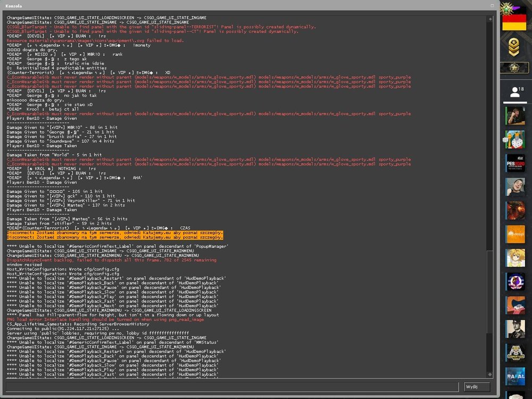Open the blonde anime friend avatar

pos(516,258)
